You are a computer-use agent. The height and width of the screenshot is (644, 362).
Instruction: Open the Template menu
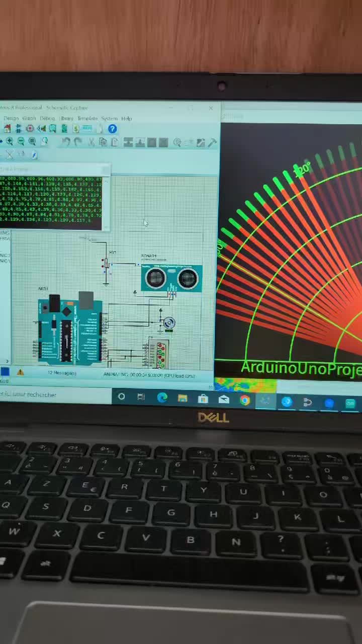87,118
